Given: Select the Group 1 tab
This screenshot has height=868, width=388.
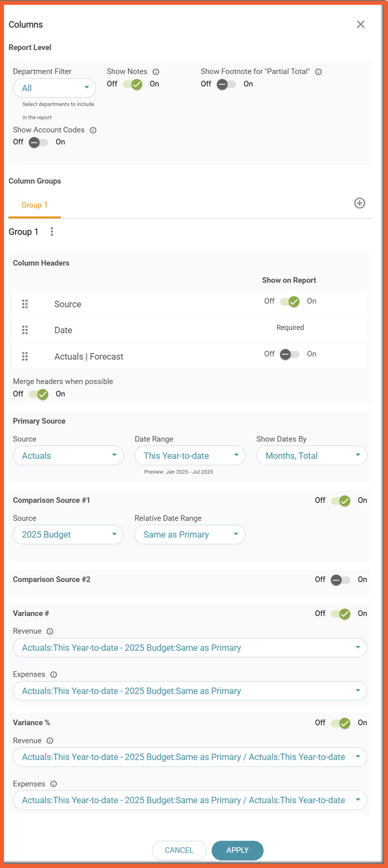Looking at the screenshot, I should click(x=34, y=205).
